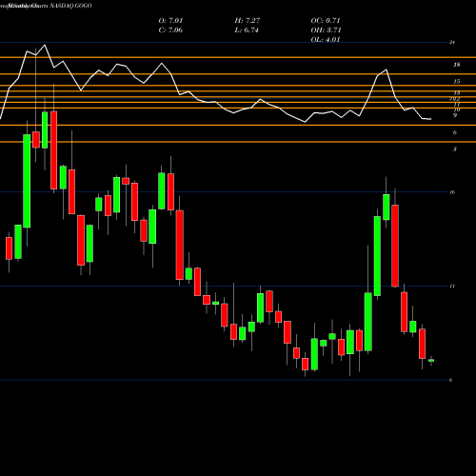Click the low price value L: 6.74
Viewport: 476px width, 476px height.
coord(247,30)
